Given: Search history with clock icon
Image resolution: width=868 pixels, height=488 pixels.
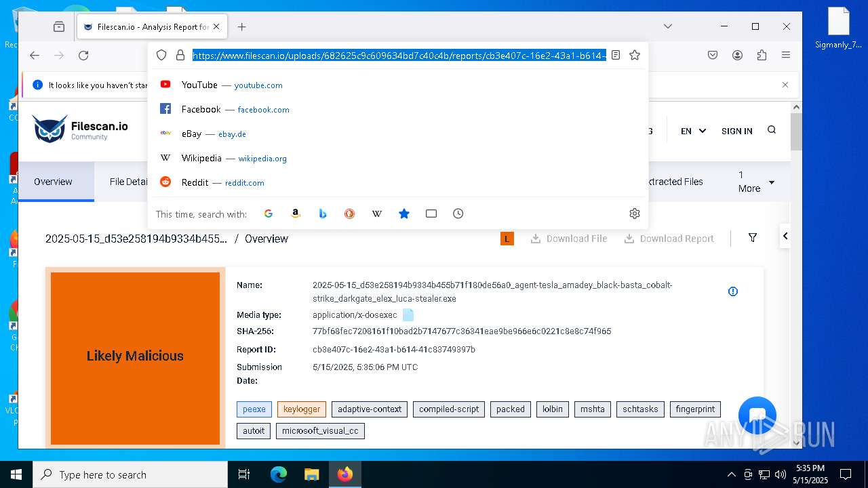Looking at the screenshot, I should tap(458, 213).
